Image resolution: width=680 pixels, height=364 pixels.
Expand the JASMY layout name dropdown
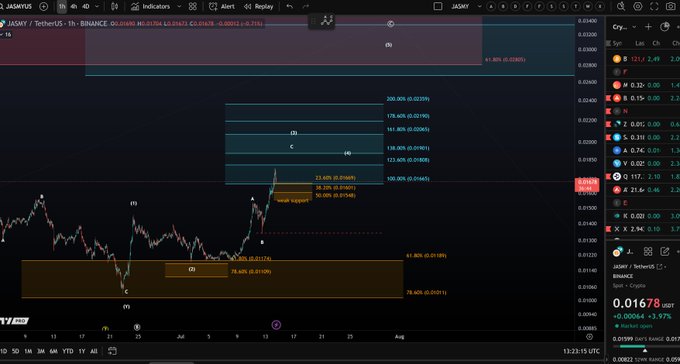[479, 7]
